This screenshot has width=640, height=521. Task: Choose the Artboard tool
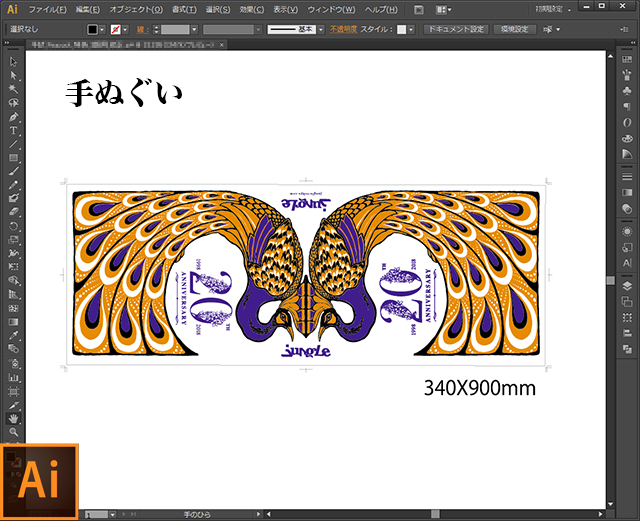pyautogui.click(x=13, y=391)
